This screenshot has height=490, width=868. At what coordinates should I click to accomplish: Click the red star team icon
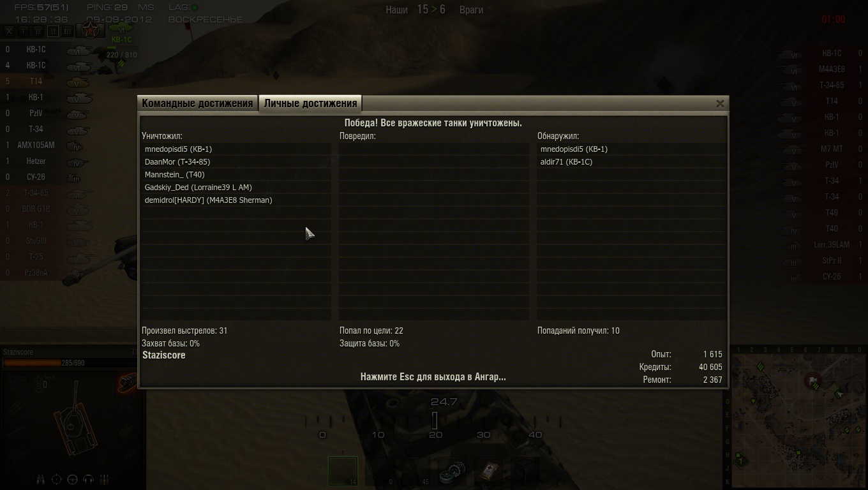click(x=90, y=31)
